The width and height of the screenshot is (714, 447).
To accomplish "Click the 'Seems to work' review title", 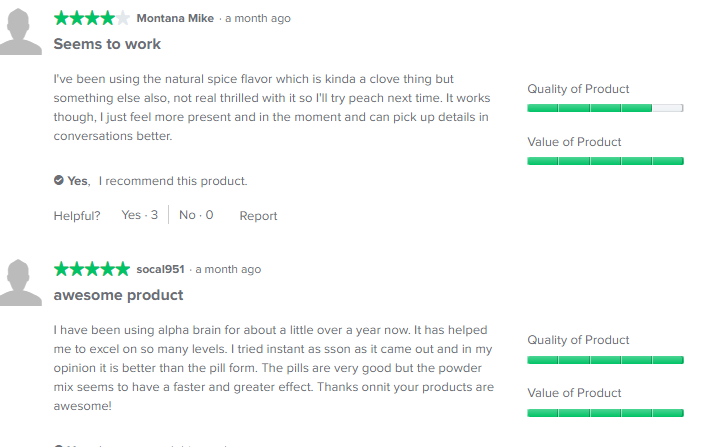I will tap(107, 44).
